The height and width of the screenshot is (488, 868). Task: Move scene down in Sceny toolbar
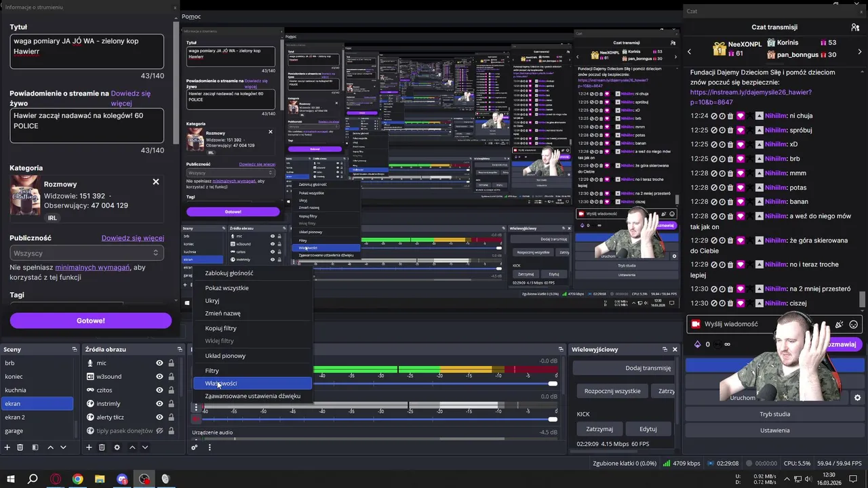click(63, 447)
